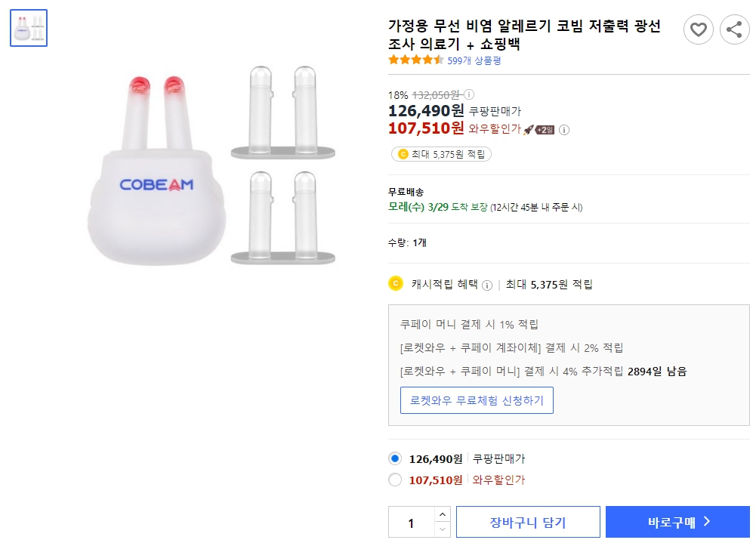Click the info icon next to the 와우할인가 price
Screen dimensions: 756x543
[x=565, y=129]
